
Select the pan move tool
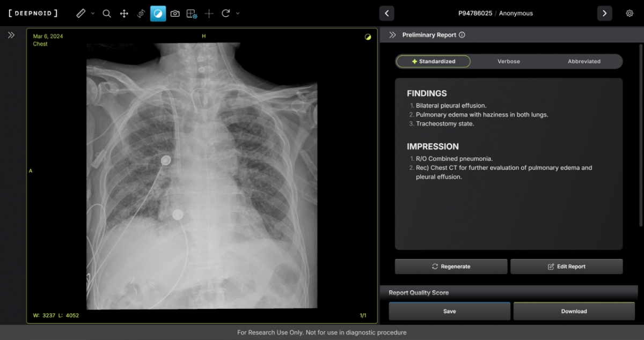(124, 13)
